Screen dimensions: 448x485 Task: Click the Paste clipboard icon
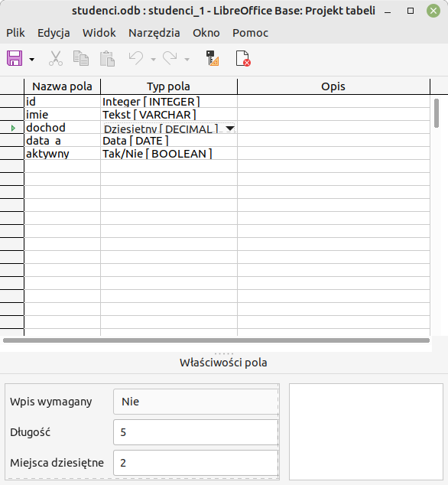click(x=107, y=58)
